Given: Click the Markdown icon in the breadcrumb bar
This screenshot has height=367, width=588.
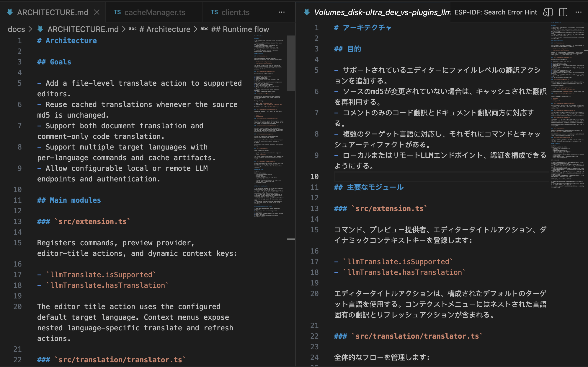Looking at the screenshot, I should 40,29.
